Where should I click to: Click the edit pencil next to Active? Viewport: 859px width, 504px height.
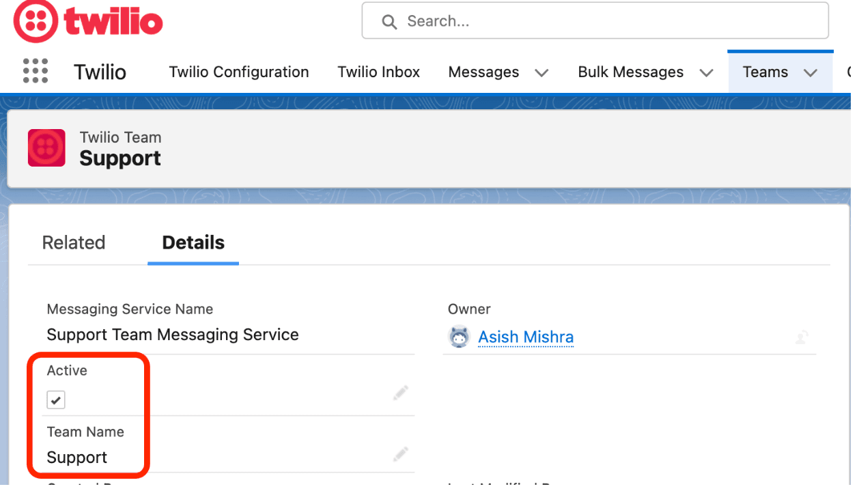pos(401,393)
